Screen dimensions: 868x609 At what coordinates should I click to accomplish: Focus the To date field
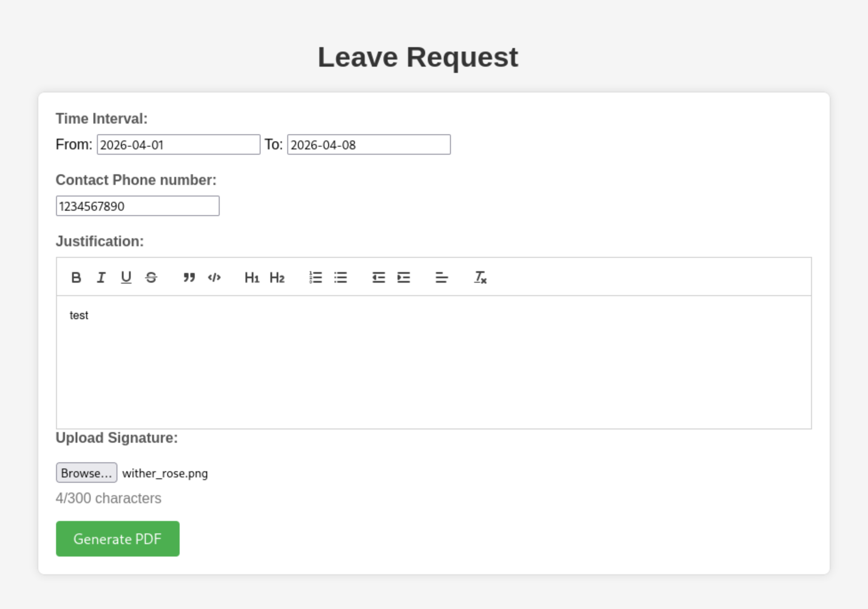point(369,145)
